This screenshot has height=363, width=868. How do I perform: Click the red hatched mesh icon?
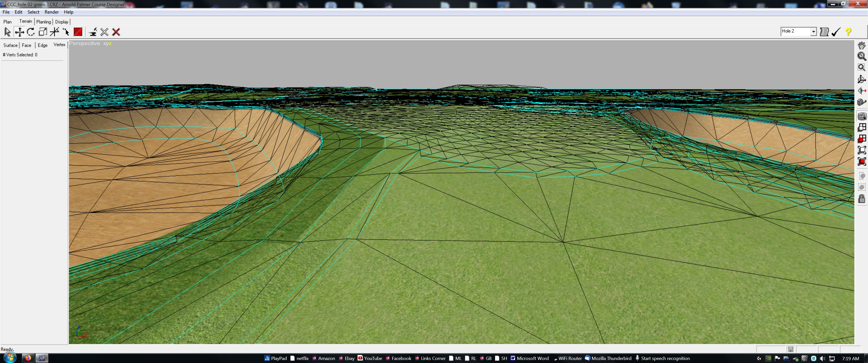[x=78, y=32]
